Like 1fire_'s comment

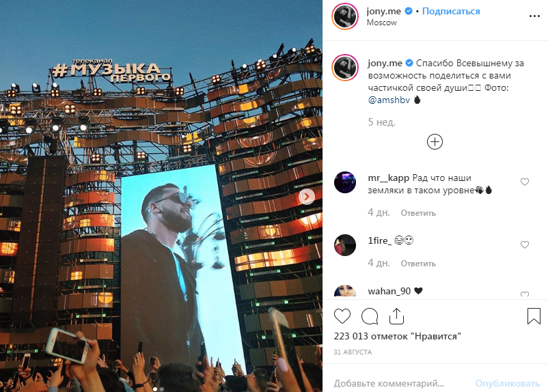click(x=525, y=244)
